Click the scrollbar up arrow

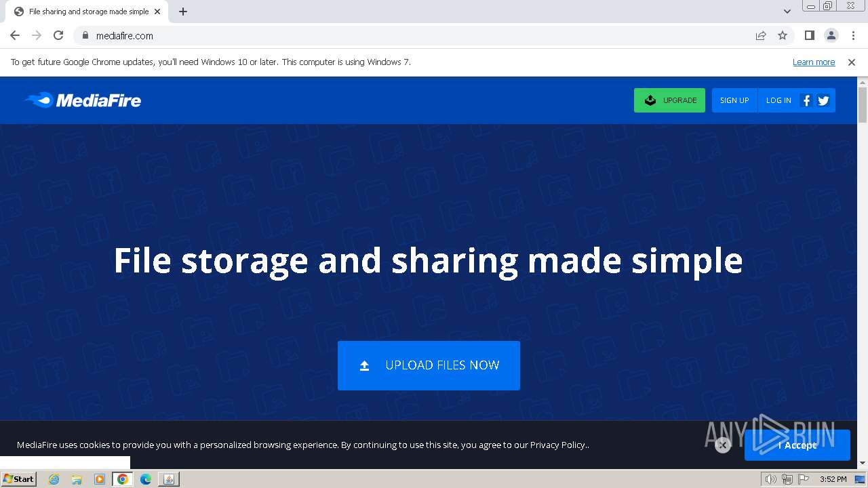coord(863,82)
